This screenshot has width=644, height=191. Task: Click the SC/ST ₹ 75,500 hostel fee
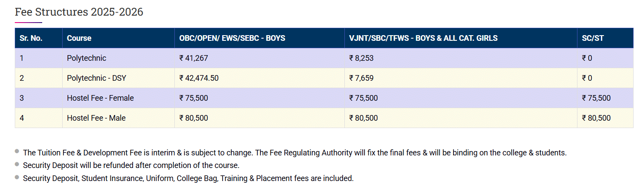tap(596, 98)
